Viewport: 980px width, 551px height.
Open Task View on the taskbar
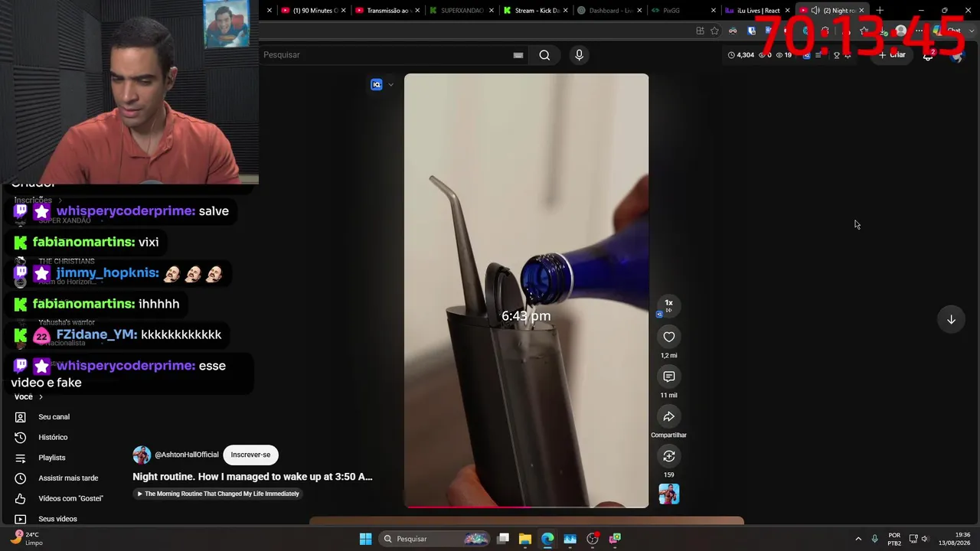pos(503,539)
